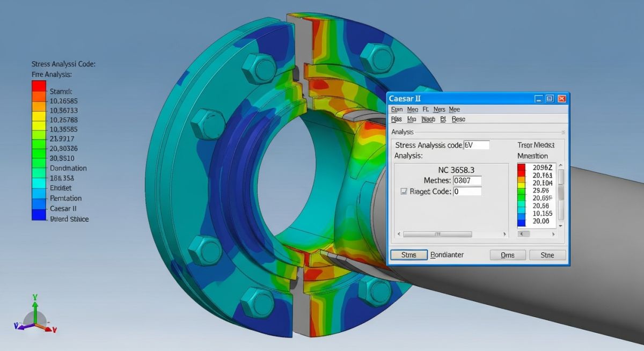Select the legend value 29.96
The image size is (644, 351).
(x=541, y=191)
